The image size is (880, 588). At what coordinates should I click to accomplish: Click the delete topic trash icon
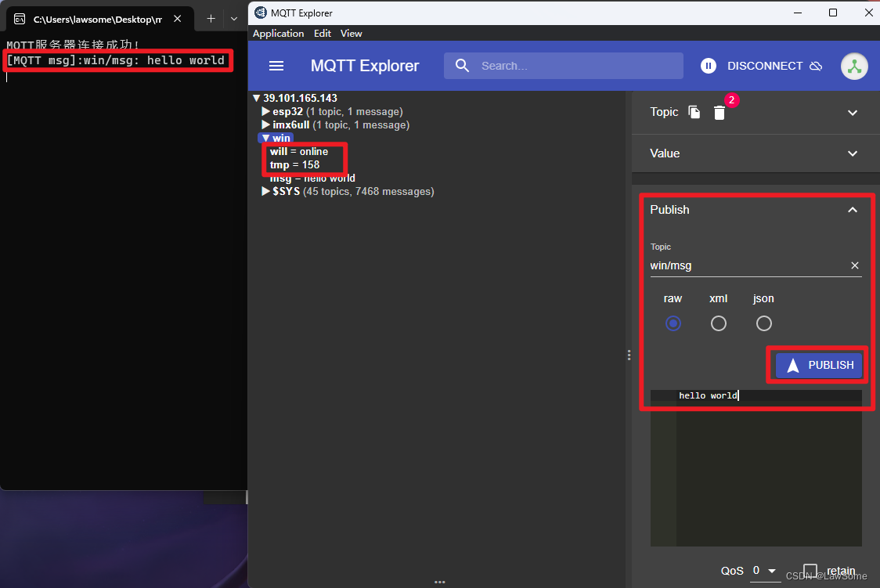pos(719,112)
